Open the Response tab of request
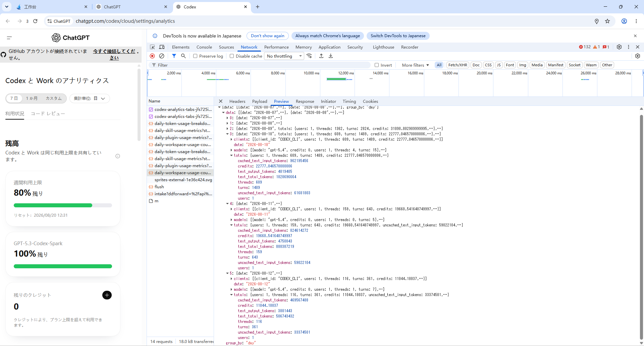This screenshot has width=644, height=346. coord(305,101)
